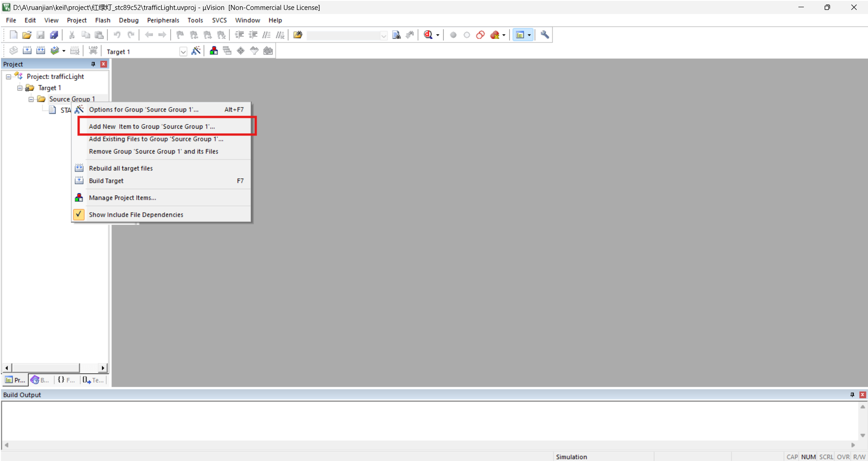Enable/disable breakpoint hollow circle icon
The image size is (868, 461).
(467, 35)
